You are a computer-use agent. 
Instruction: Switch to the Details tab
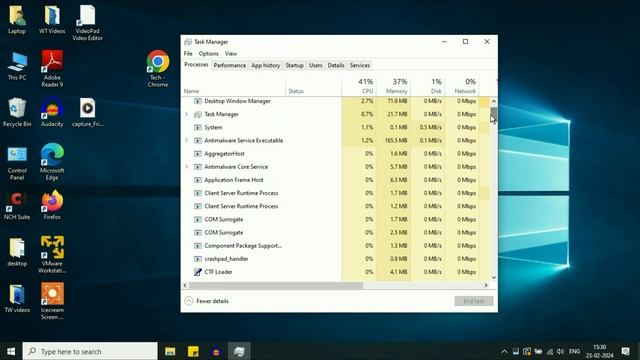point(336,65)
